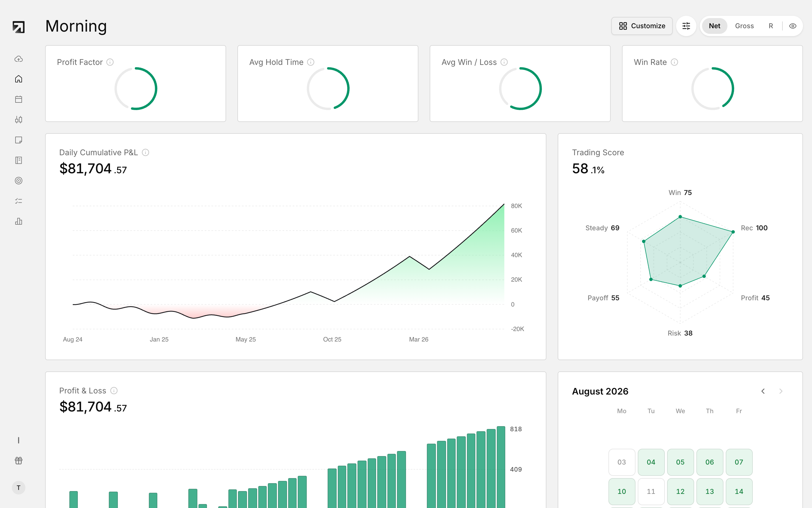Image resolution: width=812 pixels, height=508 pixels.
Task: Switch to R mode
Action: pos(771,26)
